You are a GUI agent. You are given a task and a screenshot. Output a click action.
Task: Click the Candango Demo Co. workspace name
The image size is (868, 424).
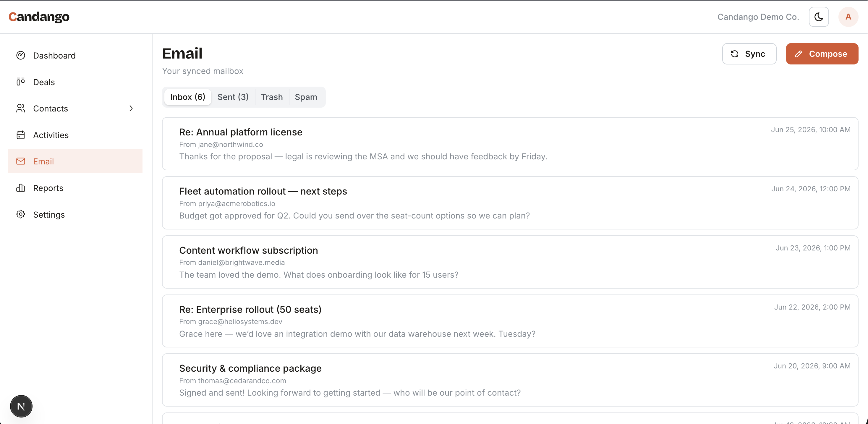[x=758, y=17]
